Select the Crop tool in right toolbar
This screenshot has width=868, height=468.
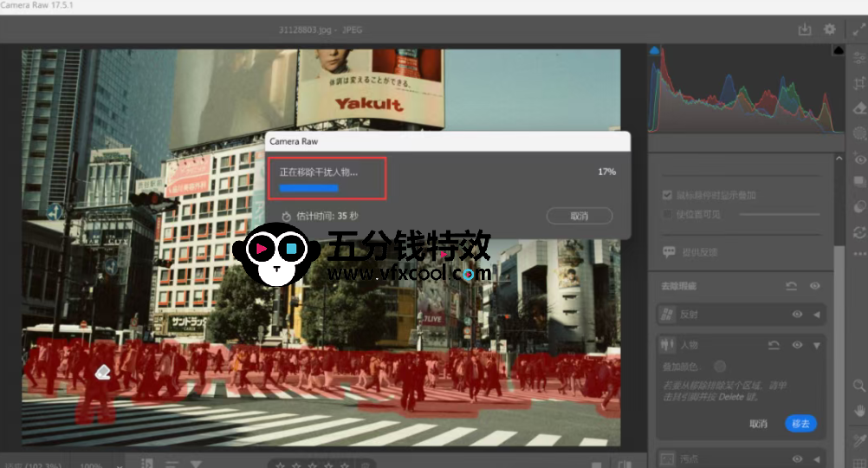tap(859, 84)
